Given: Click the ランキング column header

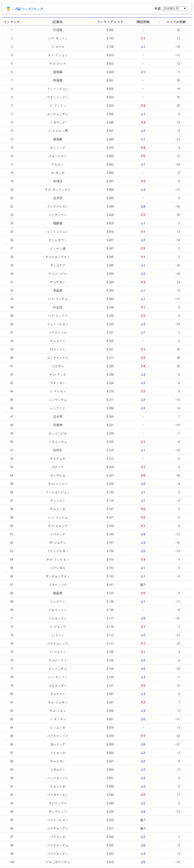Looking at the screenshot, I should tap(12, 22).
